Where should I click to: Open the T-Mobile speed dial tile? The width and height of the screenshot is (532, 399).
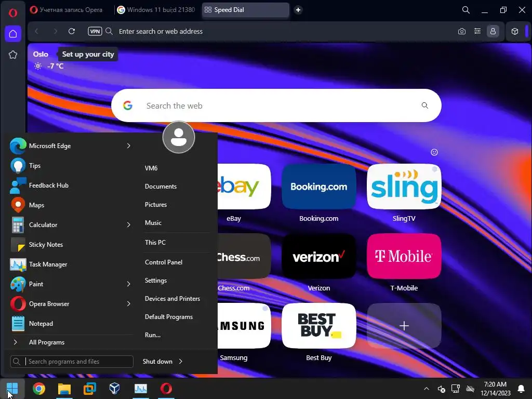pyautogui.click(x=404, y=256)
